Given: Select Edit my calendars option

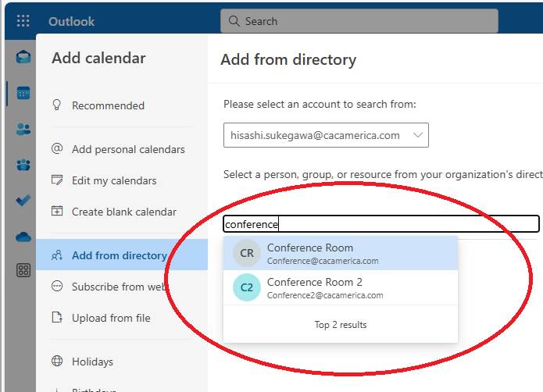Looking at the screenshot, I should (114, 180).
